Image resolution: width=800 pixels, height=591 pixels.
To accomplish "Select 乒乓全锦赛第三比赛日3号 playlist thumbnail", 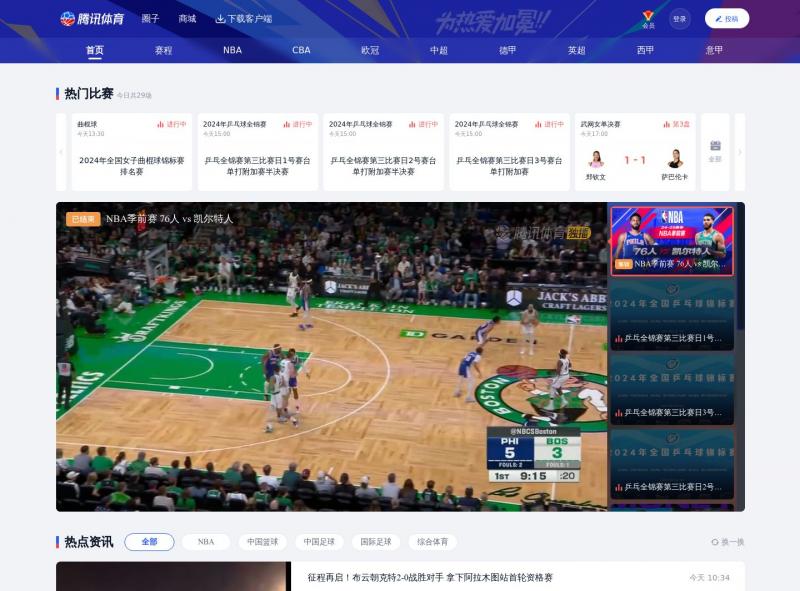I will click(672, 389).
